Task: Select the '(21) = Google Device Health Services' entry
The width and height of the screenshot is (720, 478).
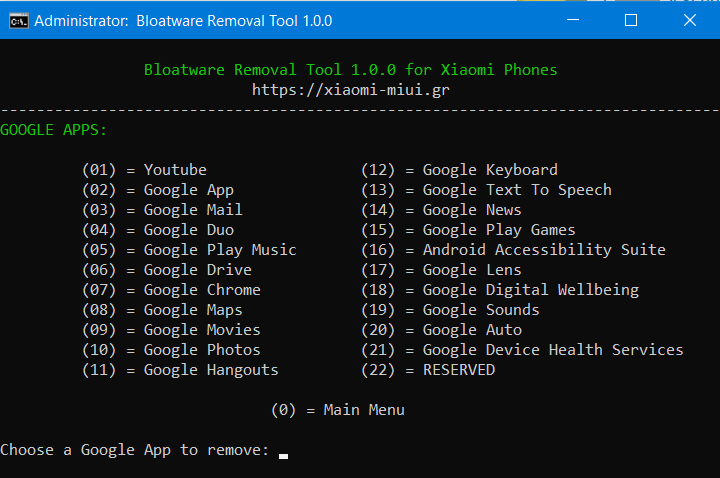Action: click(x=522, y=350)
